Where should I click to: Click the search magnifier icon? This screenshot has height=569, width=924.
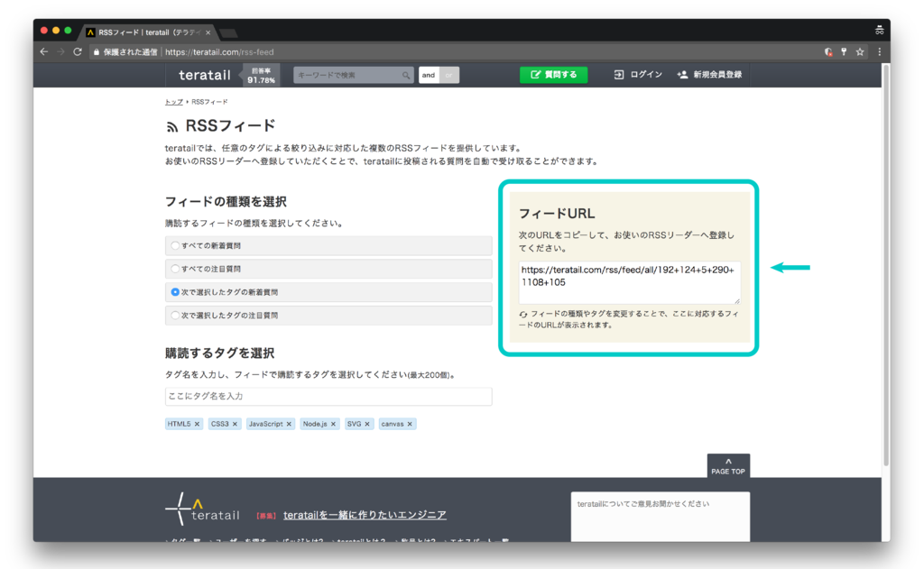coord(406,75)
